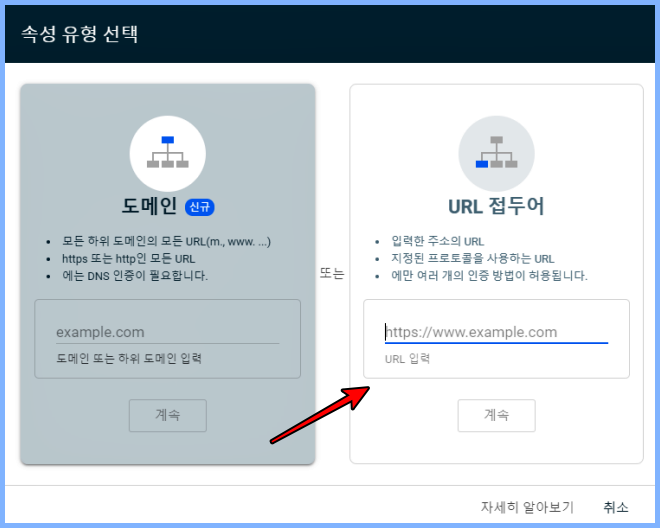Click the https://www.example.com URL input field
Screen dimensions: 660x528
pyautogui.click(x=496, y=332)
